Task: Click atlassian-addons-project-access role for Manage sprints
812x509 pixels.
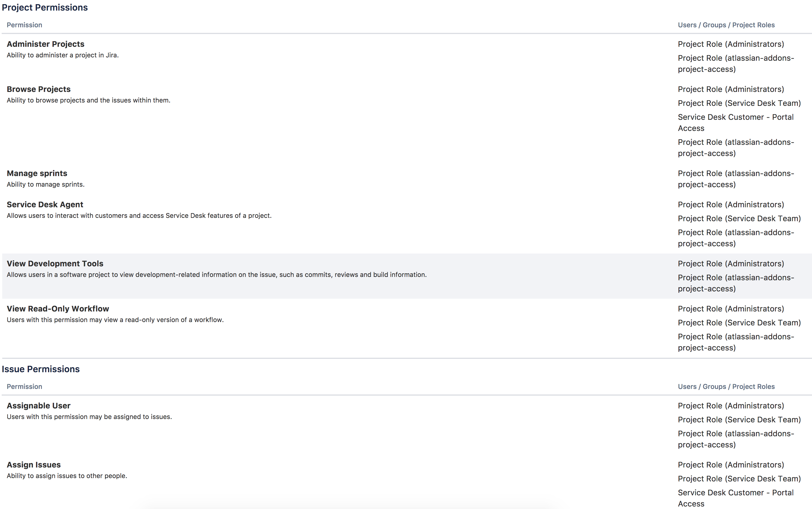Action: click(736, 179)
